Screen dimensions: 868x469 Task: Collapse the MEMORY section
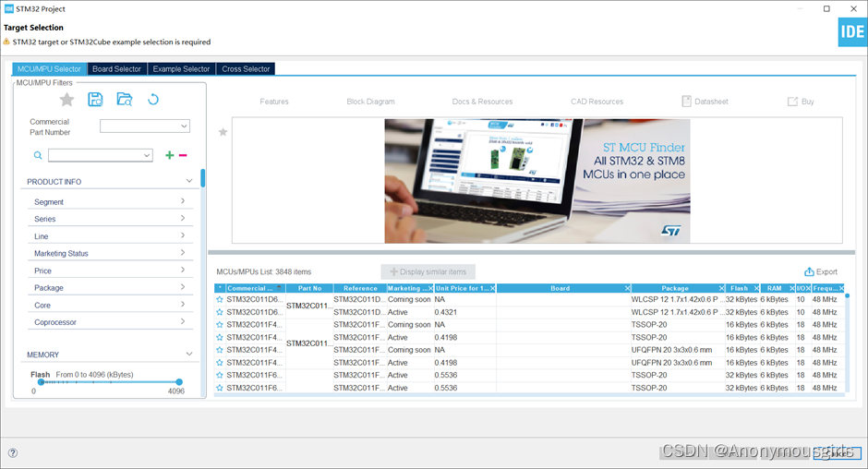click(188, 354)
